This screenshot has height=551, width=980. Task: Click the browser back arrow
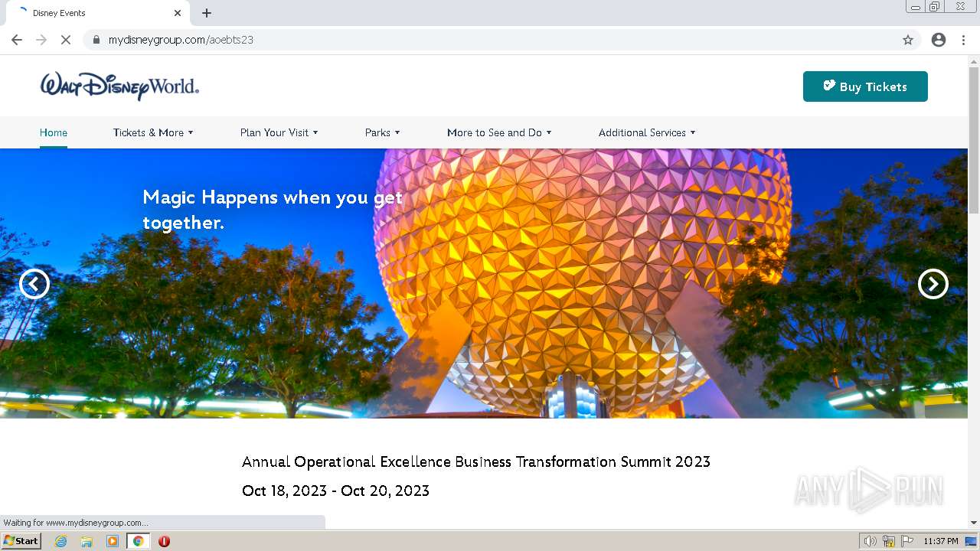pos(17,40)
